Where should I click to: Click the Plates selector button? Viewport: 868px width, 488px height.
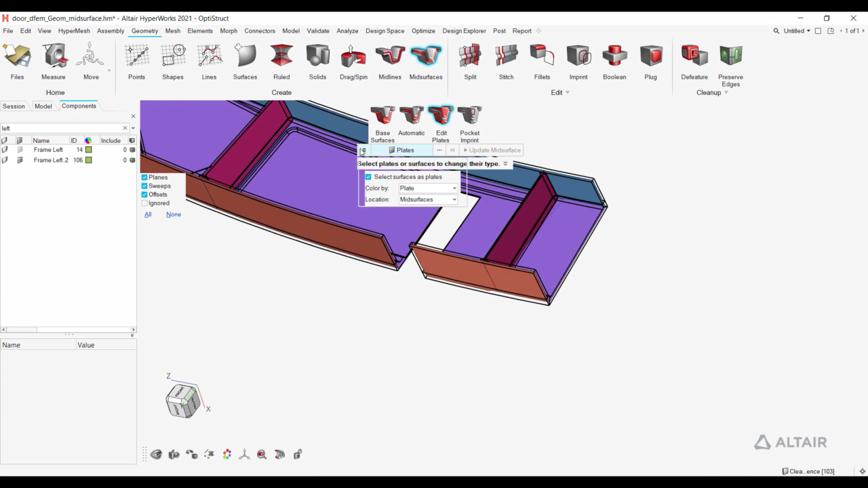point(401,150)
